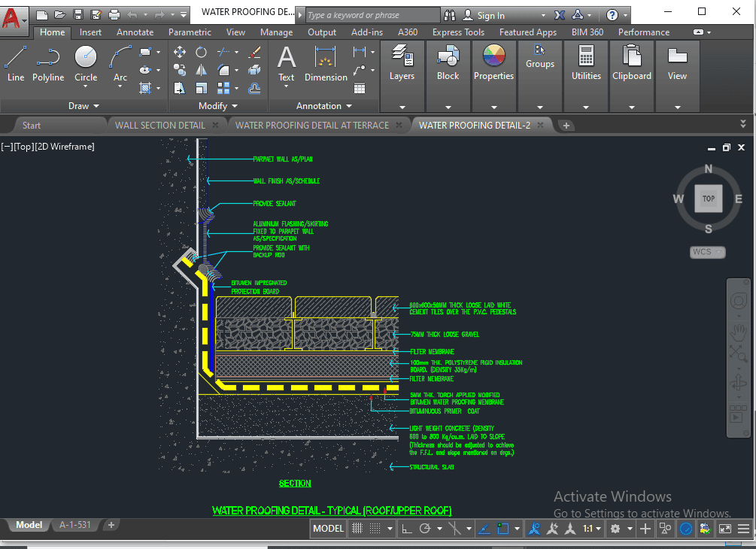Toggle ortho mode in status bar
Viewport: 756px width, 549px height.
406,529
